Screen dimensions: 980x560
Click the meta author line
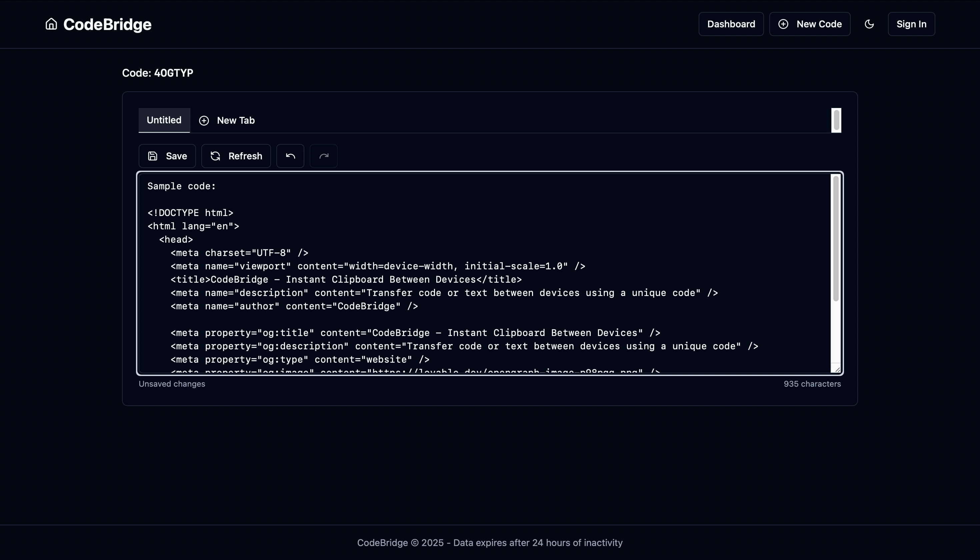(x=294, y=306)
